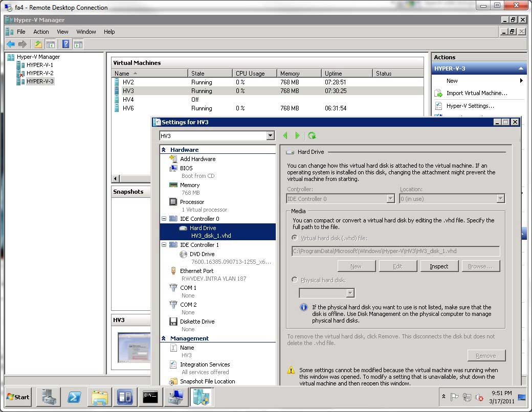Select the DVD Drive entry
The image size is (532, 412).
202,254
